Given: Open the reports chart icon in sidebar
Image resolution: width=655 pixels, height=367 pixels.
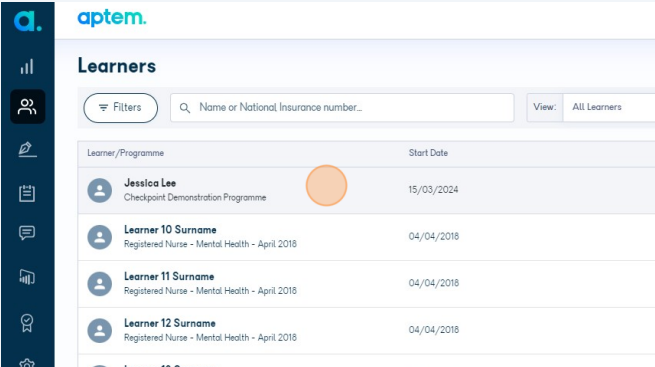Looking at the screenshot, I should [x=27, y=277].
